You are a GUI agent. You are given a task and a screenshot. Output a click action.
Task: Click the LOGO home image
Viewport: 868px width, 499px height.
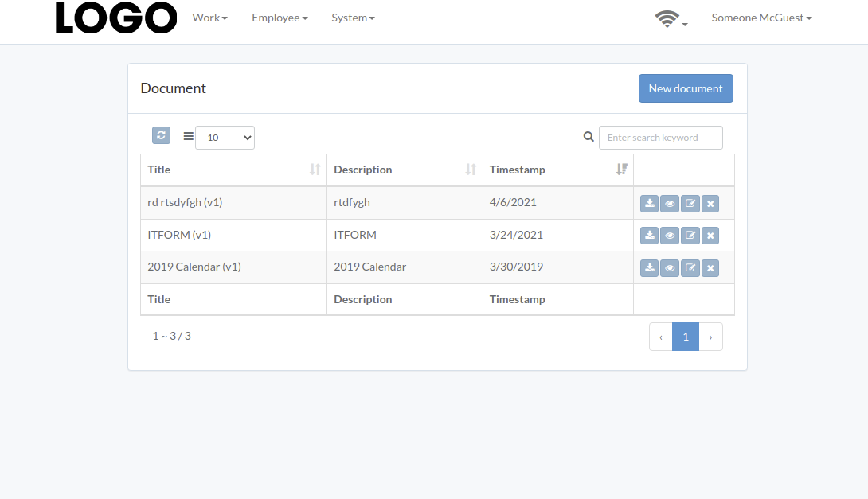(x=116, y=18)
